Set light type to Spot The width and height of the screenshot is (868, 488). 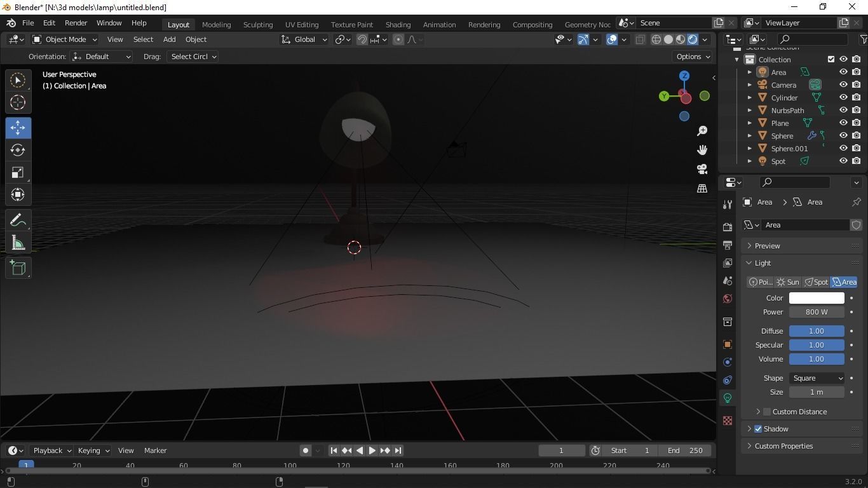(816, 282)
